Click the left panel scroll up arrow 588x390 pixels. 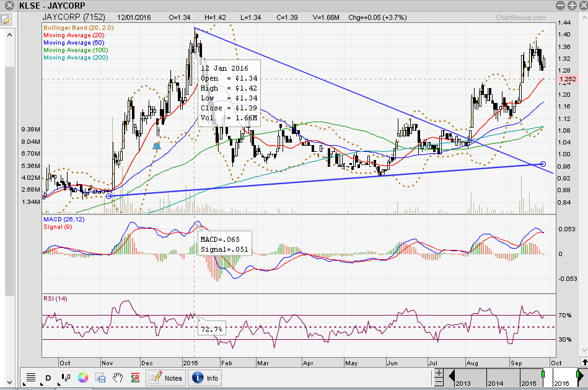tap(10, 35)
